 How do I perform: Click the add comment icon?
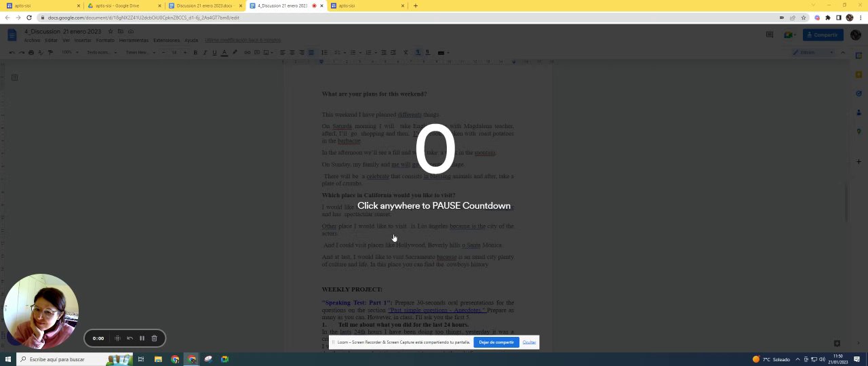tap(257, 52)
